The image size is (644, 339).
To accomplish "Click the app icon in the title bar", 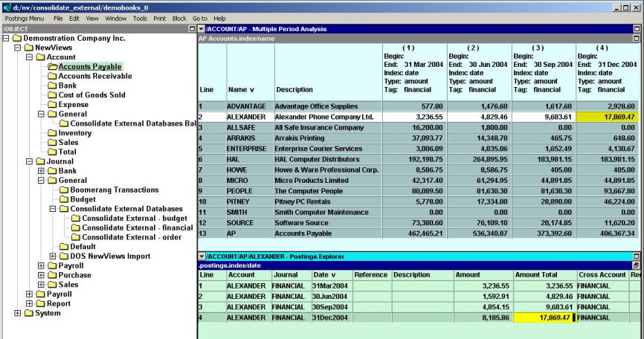I will pyautogui.click(x=7, y=7).
